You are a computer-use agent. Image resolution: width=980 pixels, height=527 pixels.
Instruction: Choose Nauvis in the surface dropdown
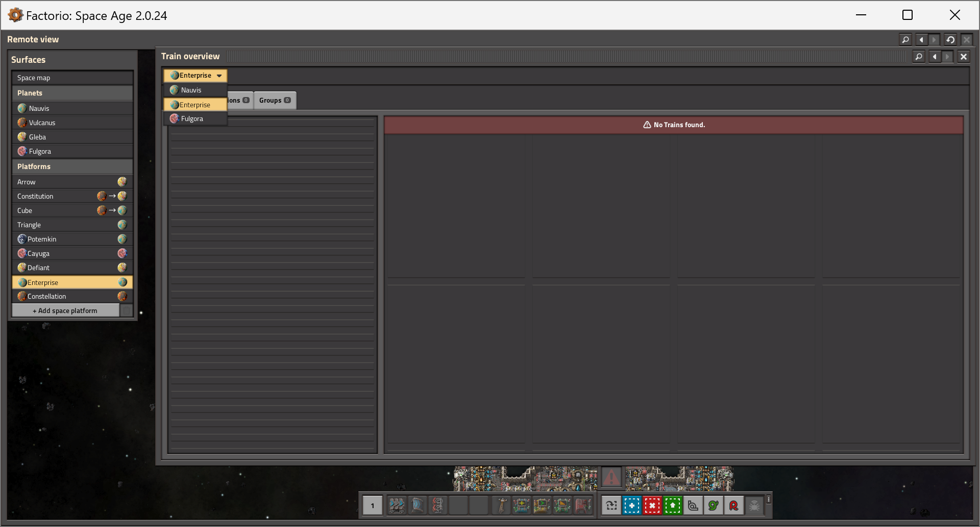195,90
